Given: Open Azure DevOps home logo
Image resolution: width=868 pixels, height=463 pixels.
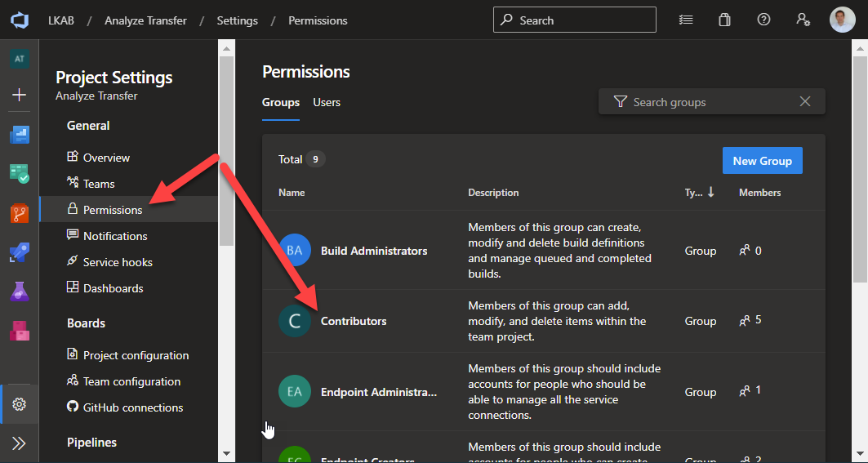Looking at the screenshot, I should 20,20.
